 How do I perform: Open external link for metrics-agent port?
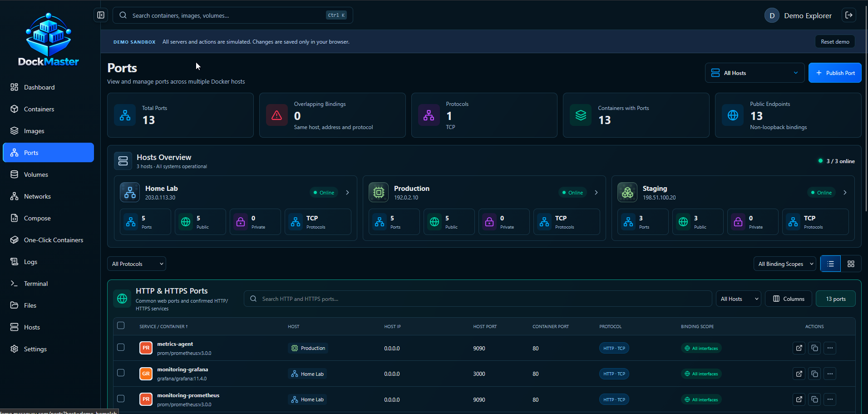(799, 348)
